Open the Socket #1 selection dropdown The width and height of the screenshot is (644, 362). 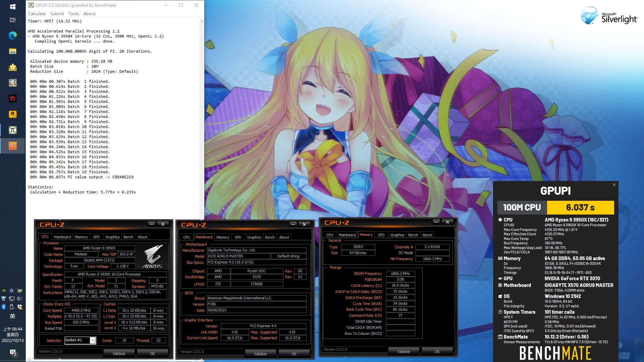(x=93, y=341)
